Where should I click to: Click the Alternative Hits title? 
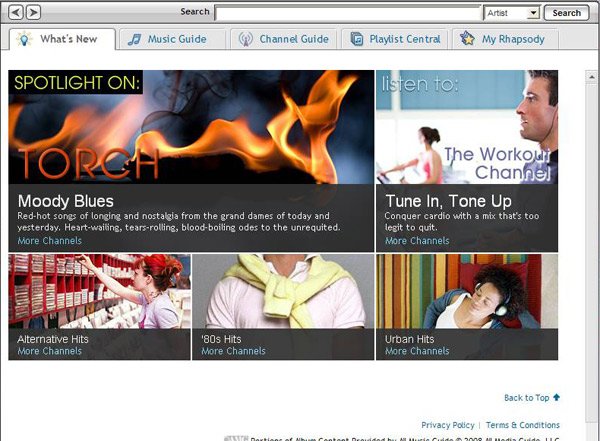point(53,339)
